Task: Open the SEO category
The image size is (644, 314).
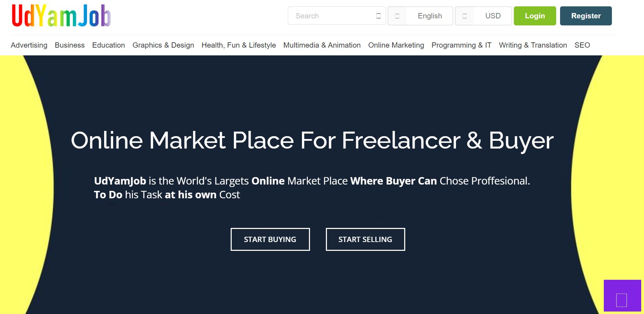Action: 582,45
